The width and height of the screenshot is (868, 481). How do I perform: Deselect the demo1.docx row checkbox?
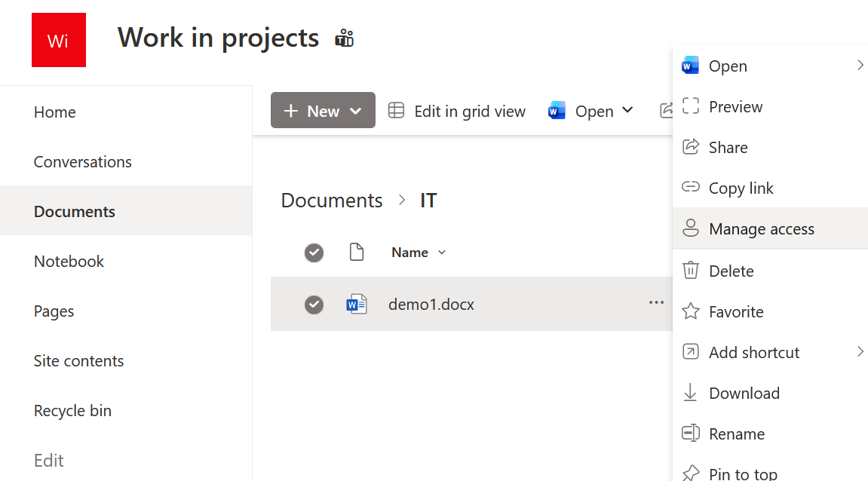314,304
